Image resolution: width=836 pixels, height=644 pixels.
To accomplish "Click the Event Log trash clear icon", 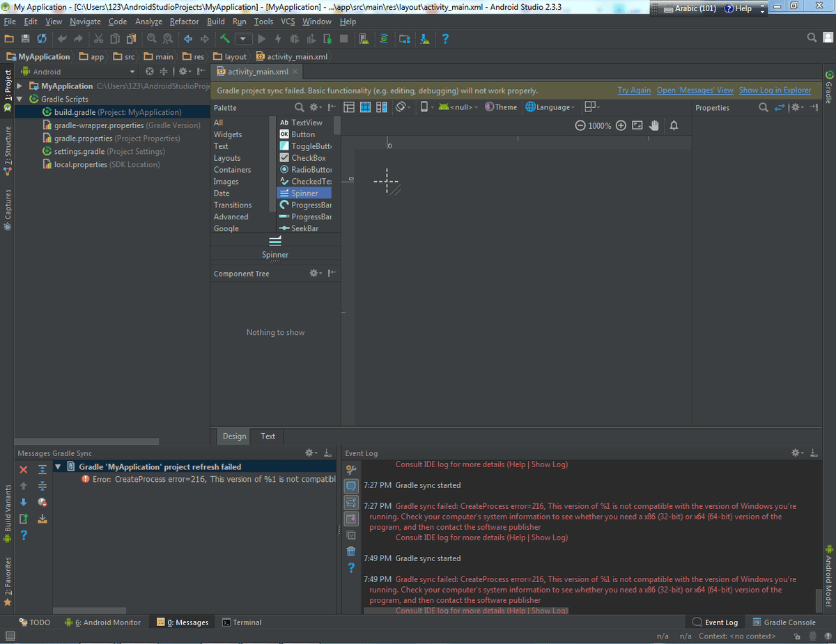I will [351, 551].
